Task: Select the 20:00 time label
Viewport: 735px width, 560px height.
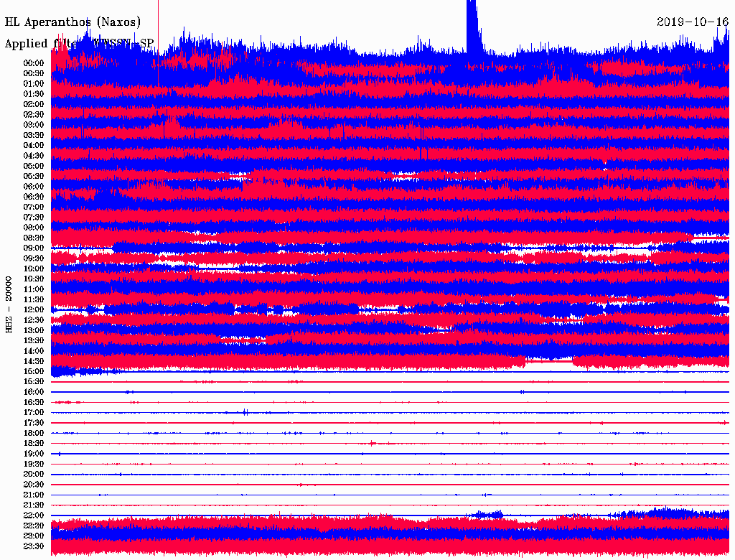Action: [34, 475]
